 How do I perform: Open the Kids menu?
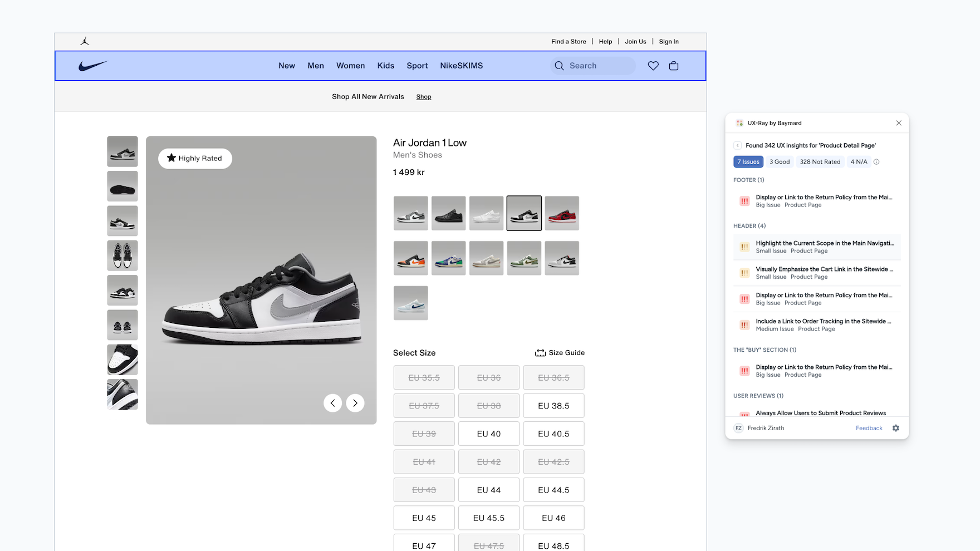coord(386,66)
